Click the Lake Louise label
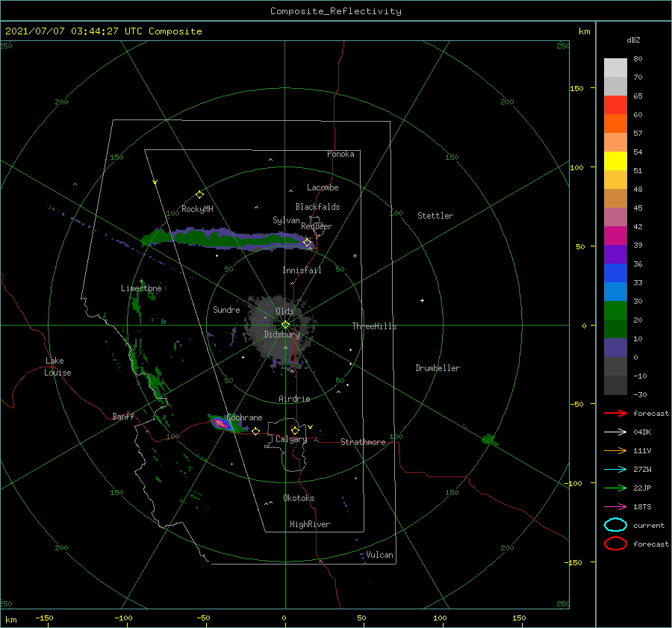Image resolution: width=672 pixels, height=628 pixels. coord(57,367)
